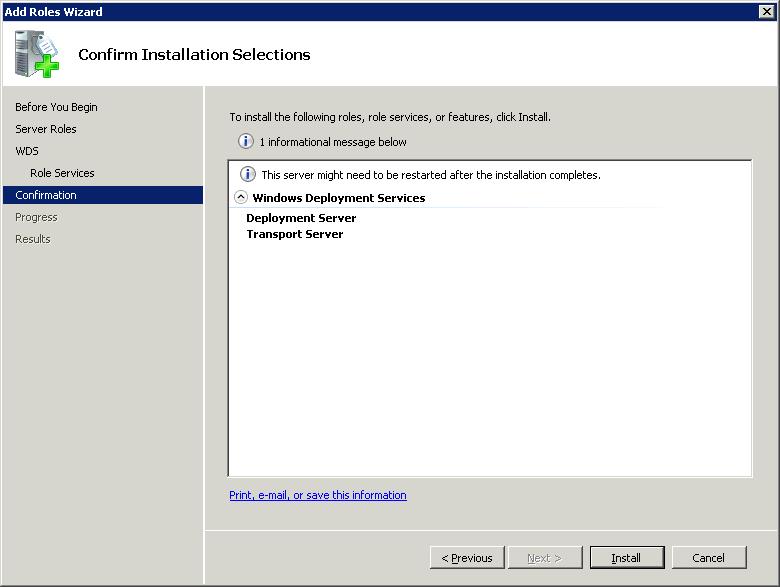Screen dimensions: 780x587
Task: Click the Previous button
Action: click(467, 558)
